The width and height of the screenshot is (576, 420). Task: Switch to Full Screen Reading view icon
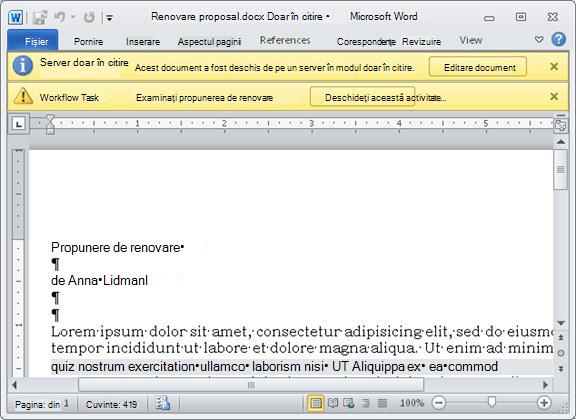(x=333, y=403)
